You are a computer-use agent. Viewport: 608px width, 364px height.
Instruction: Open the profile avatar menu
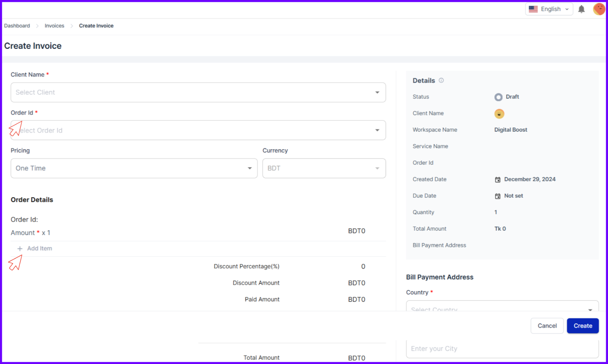[x=599, y=9]
